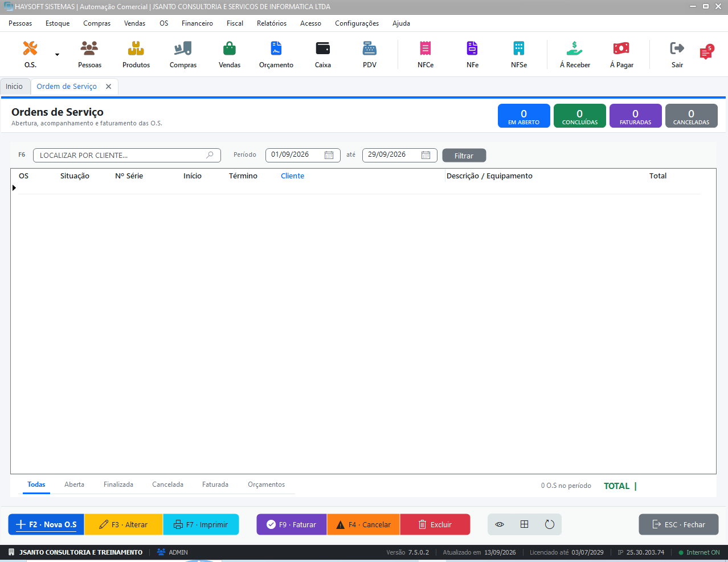This screenshot has width=728, height=562.
Task: Click the F9 · Faturar button
Action: coord(292,524)
